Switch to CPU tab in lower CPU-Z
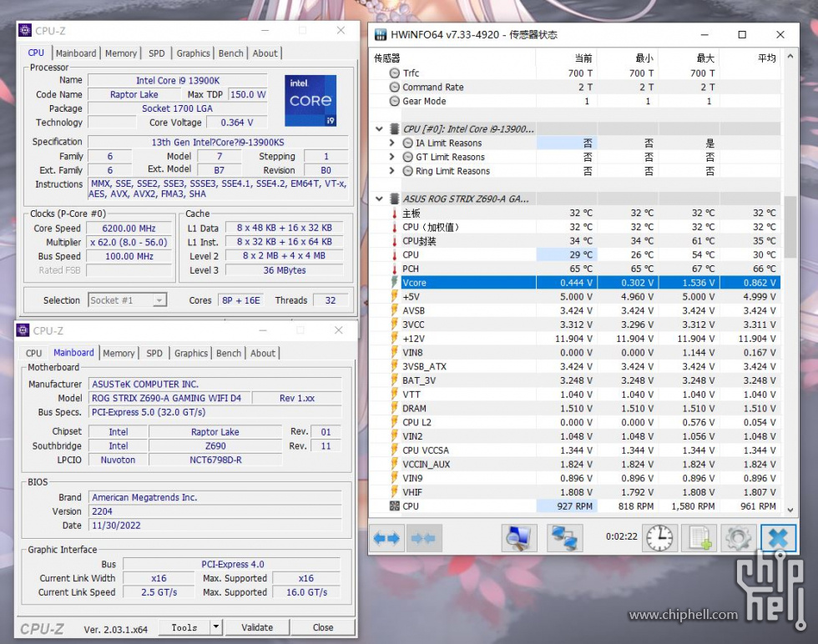Viewport: 818px width, 644px height. 34,353
